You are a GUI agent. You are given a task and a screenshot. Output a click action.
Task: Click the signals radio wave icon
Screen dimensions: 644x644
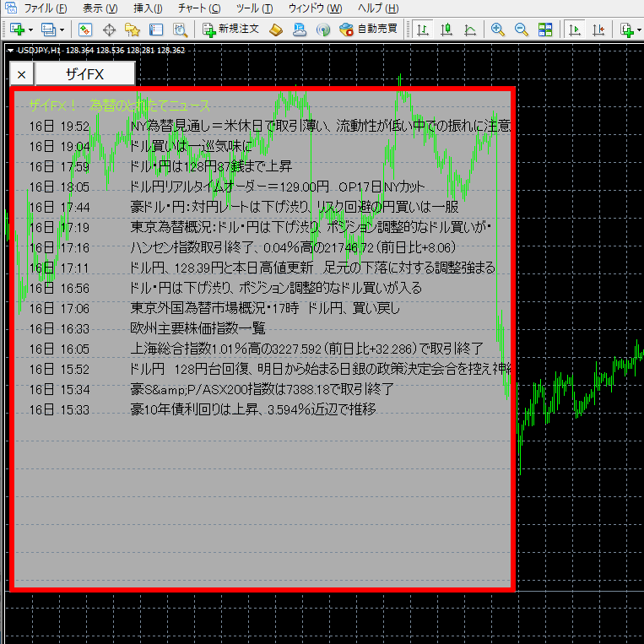[323, 30]
